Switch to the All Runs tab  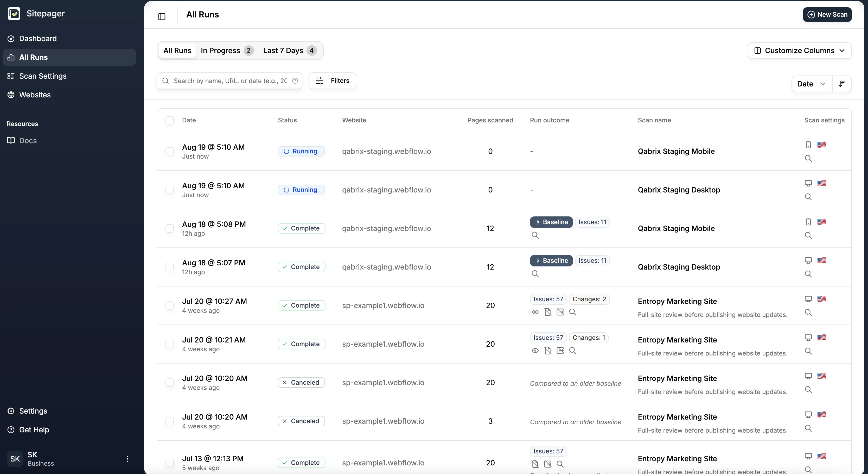(x=177, y=51)
